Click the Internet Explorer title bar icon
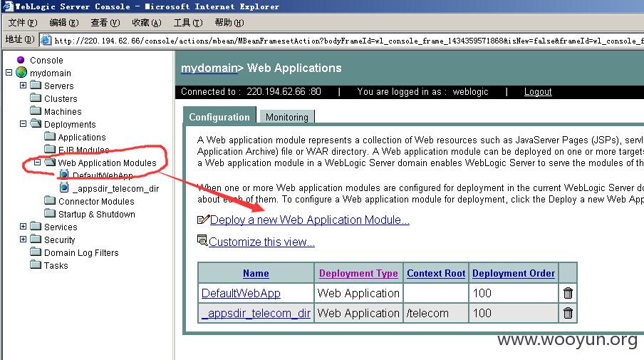Image resolution: width=644 pixels, height=360 pixels. click(8, 6)
